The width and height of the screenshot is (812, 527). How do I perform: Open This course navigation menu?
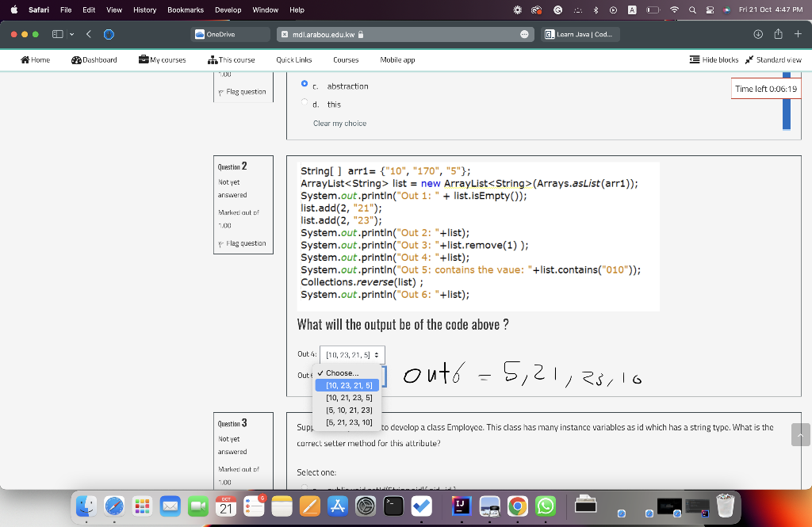pos(231,59)
